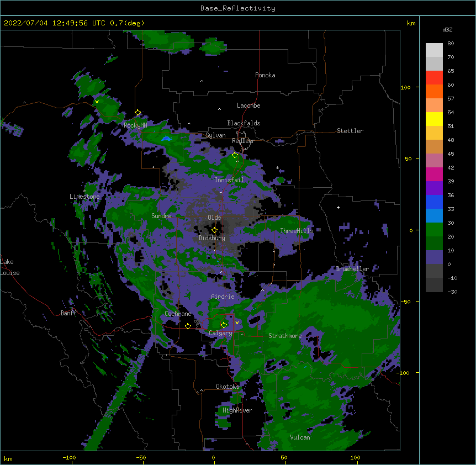Click the Innisfail city label

point(229,180)
